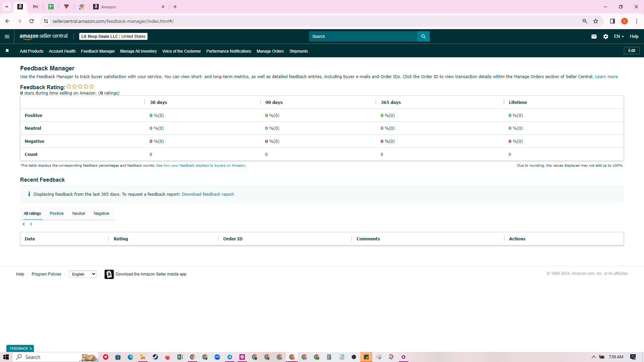Open Manage All Inventory menu item
Image resolution: width=644 pixels, height=362 pixels.
click(139, 51)
